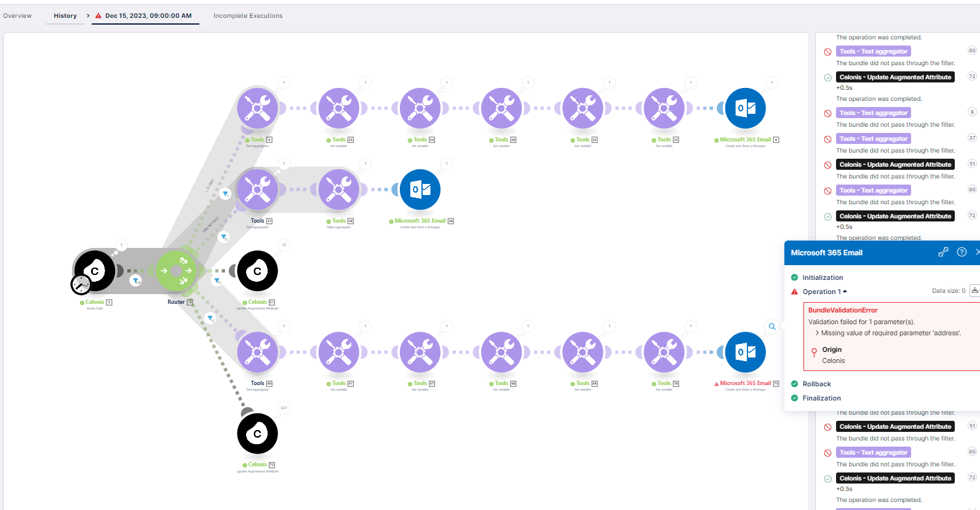Download the Operation 1 output bundles
The image size is (980, 510).
coord(974,290)
